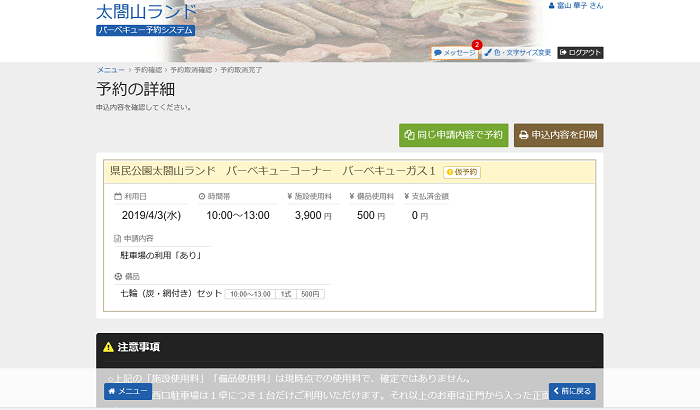Click the red unread message badge 2
Image resolution: width=700 pixels, height=410 pixels.
coord(477,45)
